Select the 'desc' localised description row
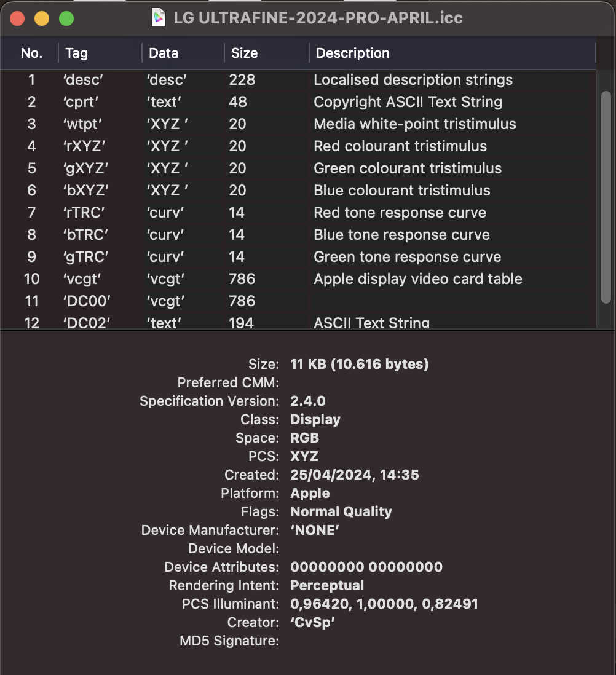616x675 pixels. [295, 80]
